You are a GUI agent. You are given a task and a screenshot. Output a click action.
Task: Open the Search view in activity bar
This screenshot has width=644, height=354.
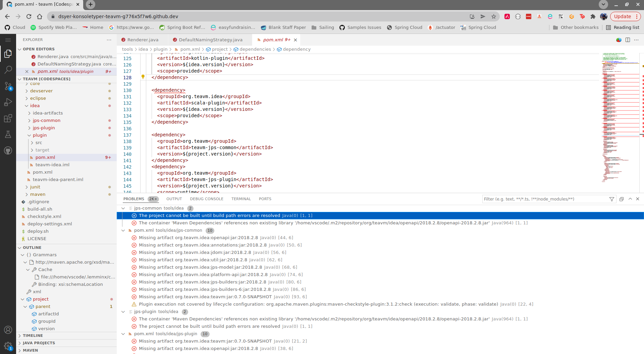(x=8, y=70)
